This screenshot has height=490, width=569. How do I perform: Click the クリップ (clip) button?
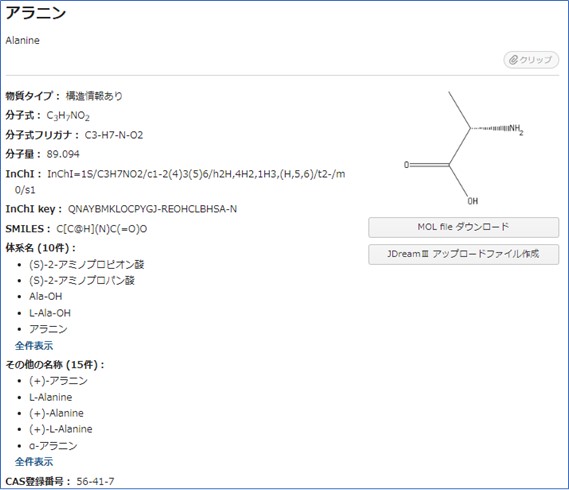(531, 60)
